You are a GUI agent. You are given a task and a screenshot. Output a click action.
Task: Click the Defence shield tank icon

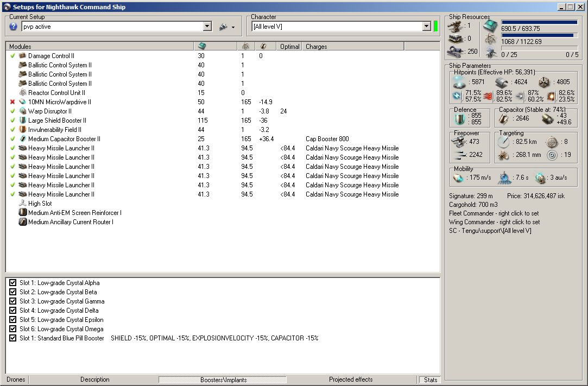(459, 119)
